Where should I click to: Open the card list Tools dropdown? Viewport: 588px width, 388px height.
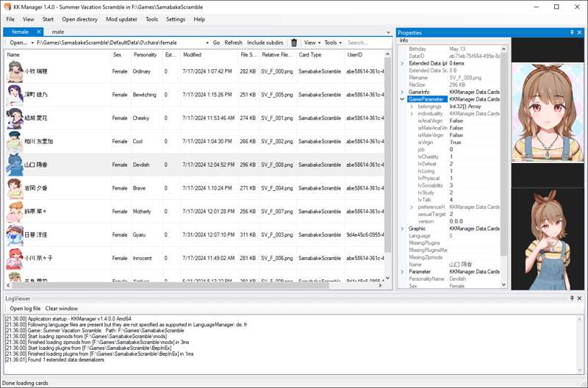click(333, 43)
